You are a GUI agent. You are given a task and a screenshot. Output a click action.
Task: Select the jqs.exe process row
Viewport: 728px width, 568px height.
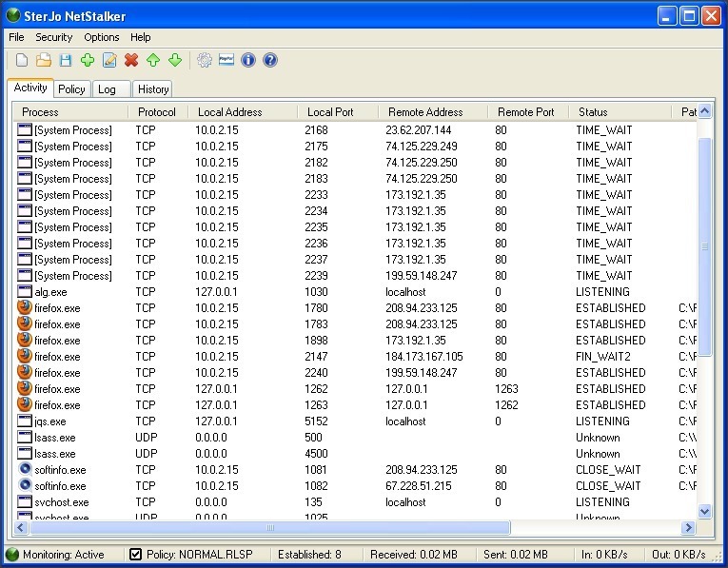(50, 421)
